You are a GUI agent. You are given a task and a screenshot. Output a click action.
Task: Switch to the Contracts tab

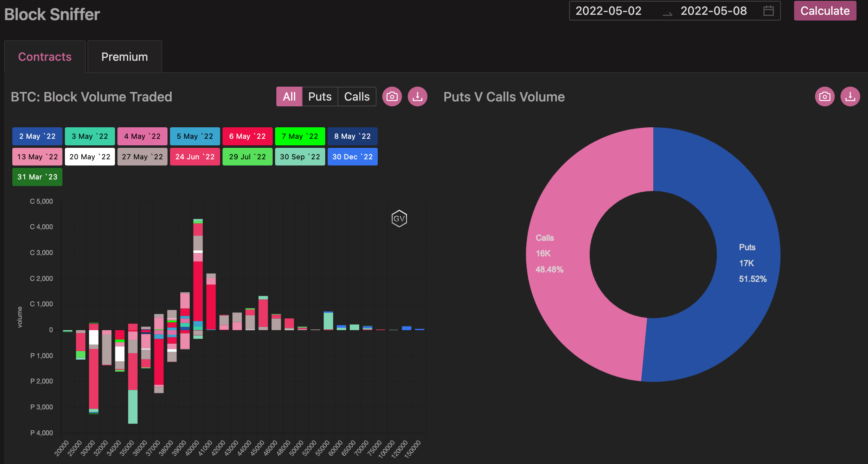pos(45,57)
